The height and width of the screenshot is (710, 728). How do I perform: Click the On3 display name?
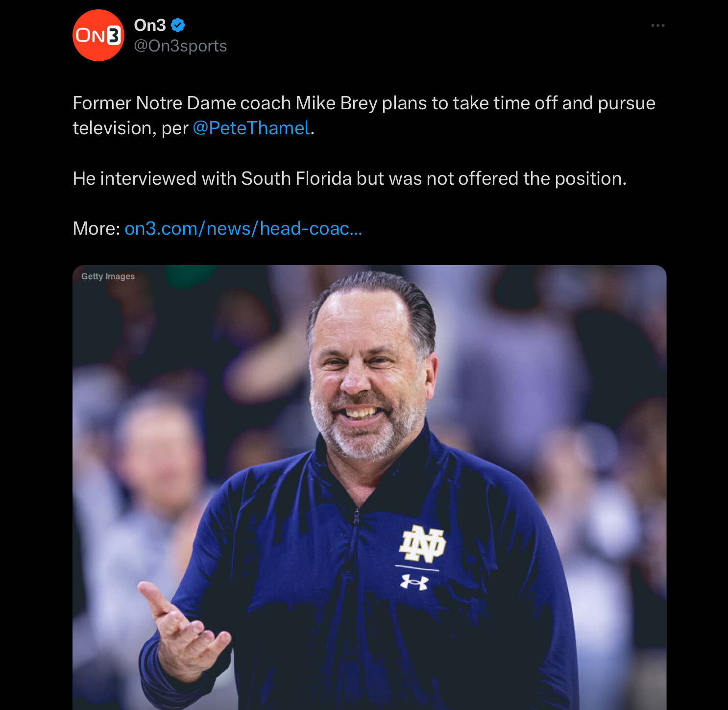pos(150,25)
